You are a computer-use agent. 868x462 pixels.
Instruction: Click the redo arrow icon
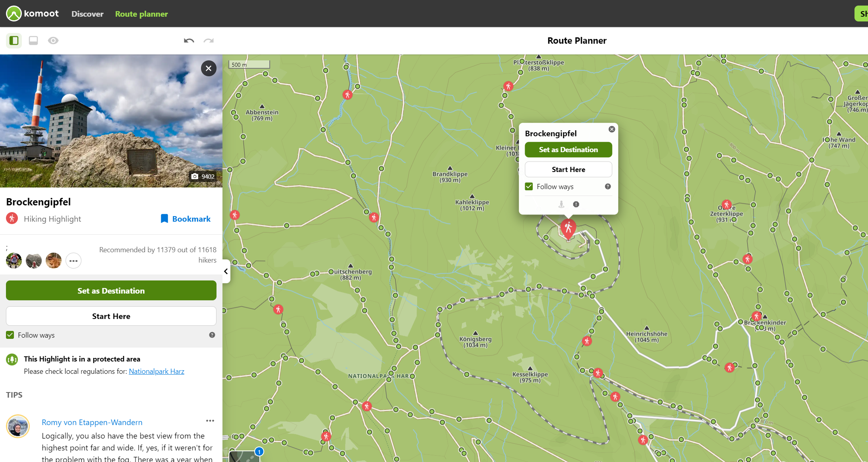click(209, 41)
